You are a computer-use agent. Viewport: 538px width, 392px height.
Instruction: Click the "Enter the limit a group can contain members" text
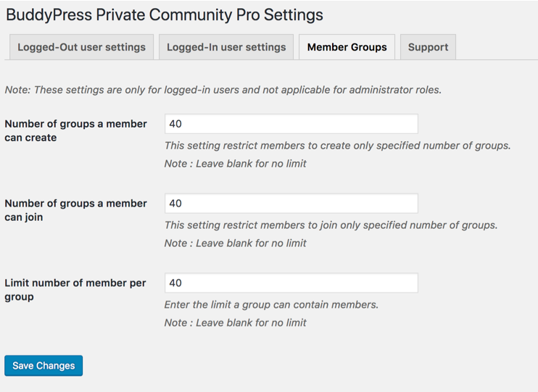271,305
